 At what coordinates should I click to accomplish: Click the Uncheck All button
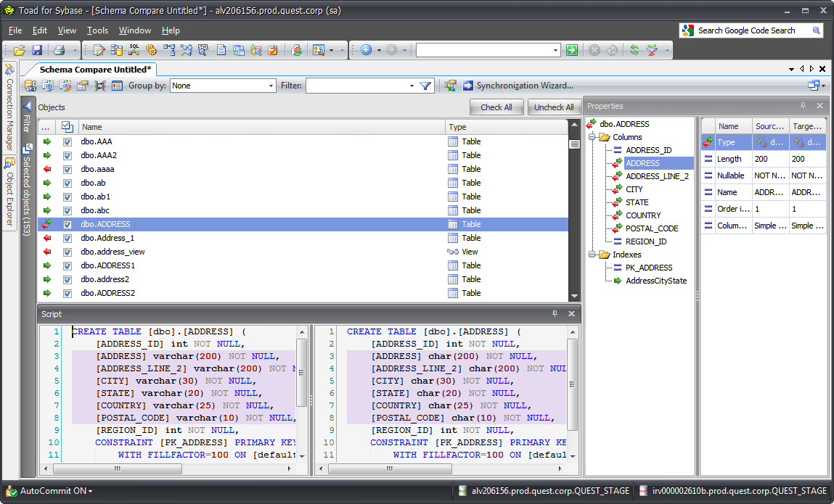554,107
